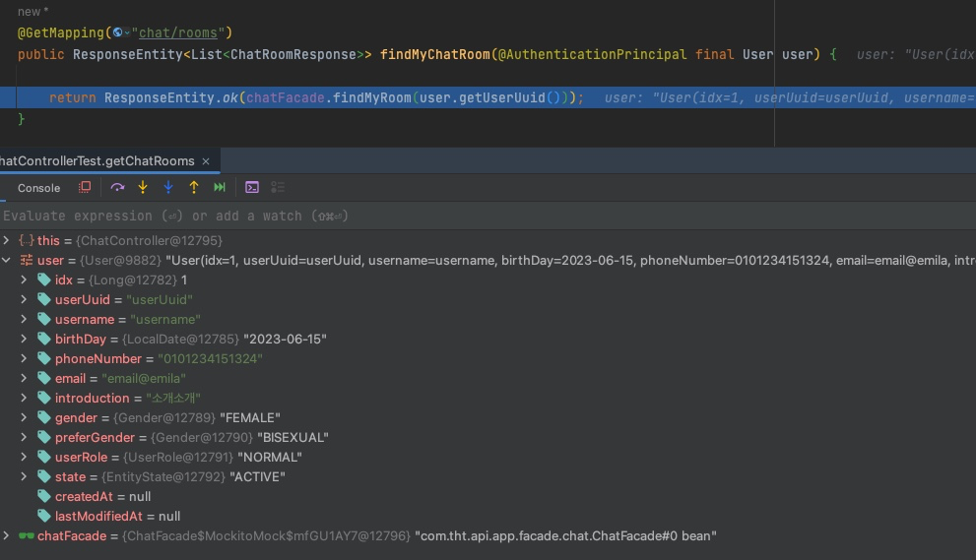
Task: Click the parameter icon beside user variable
Action: point(27,260)
